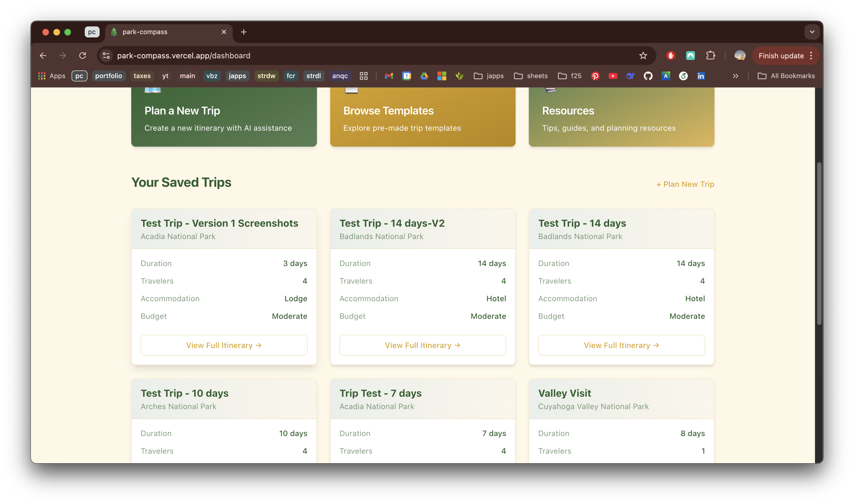
Task: Open the pc tab group label
Action: click(x=92, y=32)
